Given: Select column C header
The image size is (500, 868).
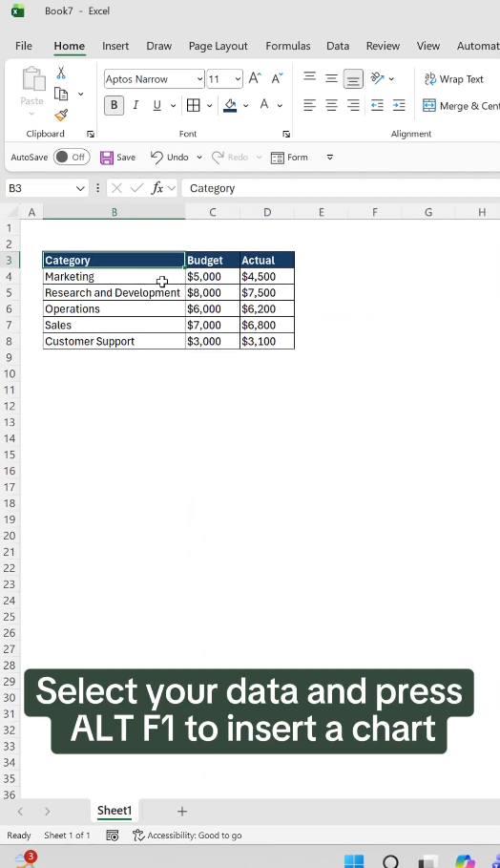Looking at the screenshot, I should (213, 212).
